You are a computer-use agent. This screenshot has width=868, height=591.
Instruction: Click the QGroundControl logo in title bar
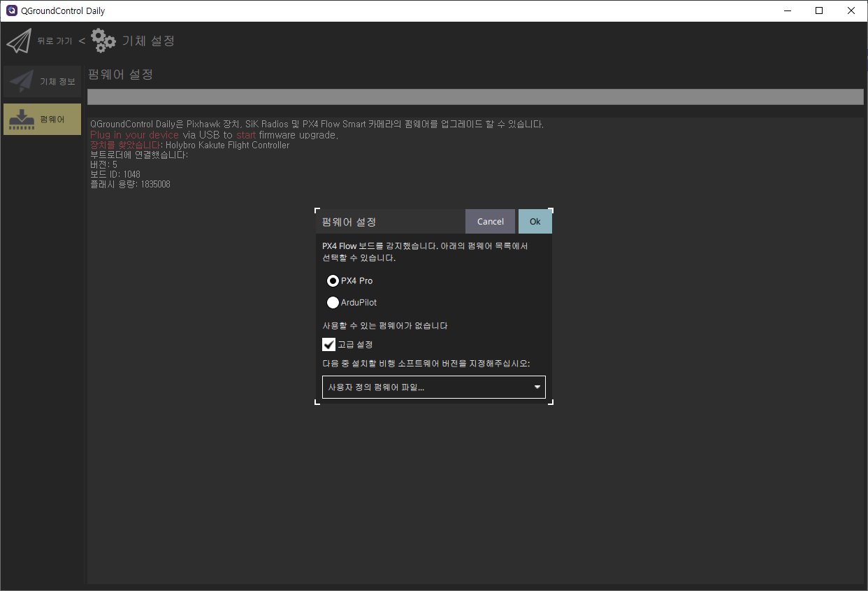(x=11, y=10)
